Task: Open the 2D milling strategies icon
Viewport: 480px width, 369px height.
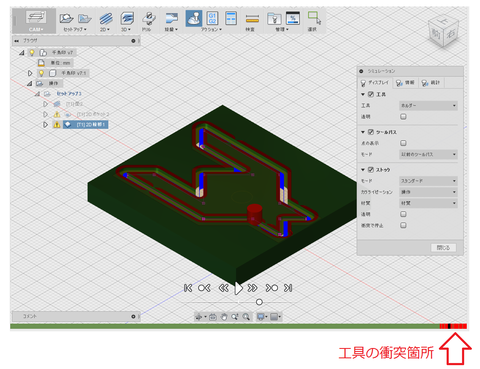Action: 105,18
